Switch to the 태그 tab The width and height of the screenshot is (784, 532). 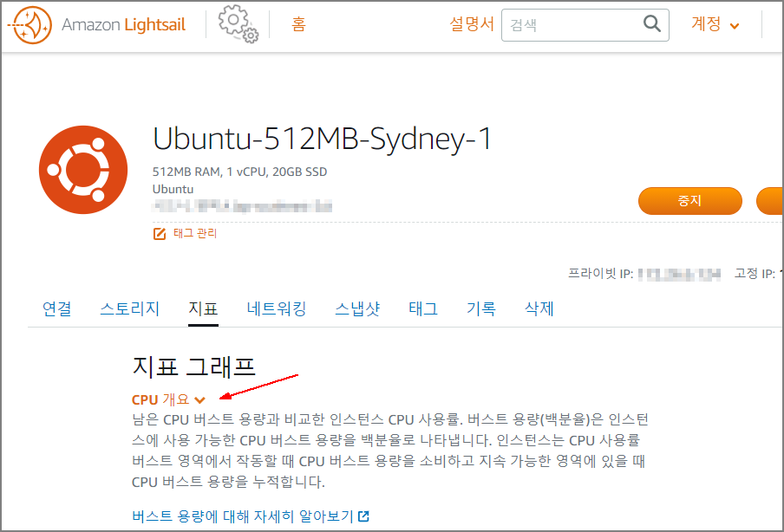click(423, 308)
